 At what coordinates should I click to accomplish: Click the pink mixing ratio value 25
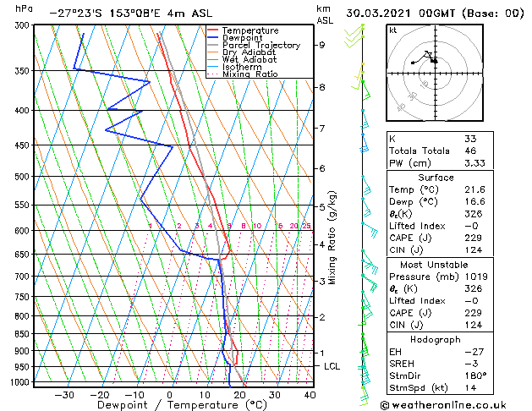[306, 226]
